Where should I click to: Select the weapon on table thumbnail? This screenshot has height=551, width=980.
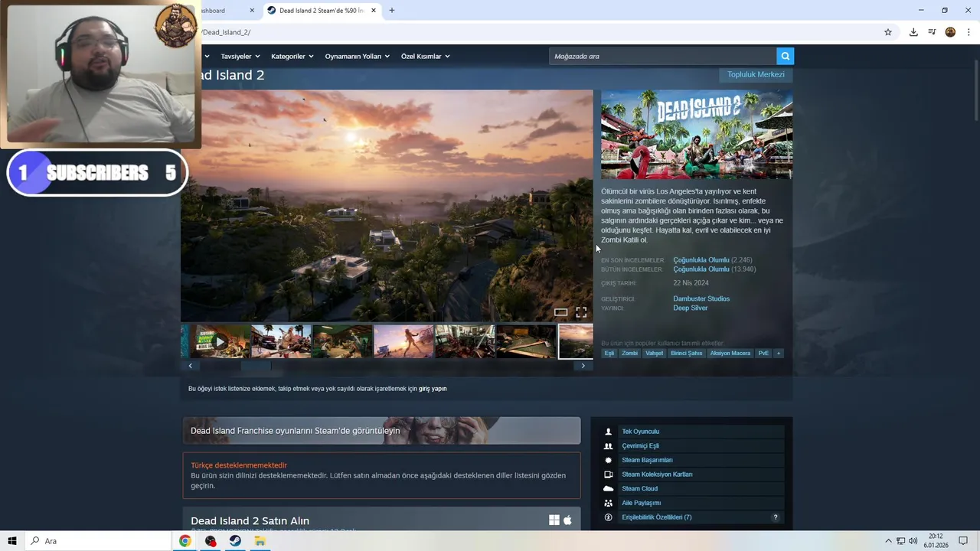(526, 341)
